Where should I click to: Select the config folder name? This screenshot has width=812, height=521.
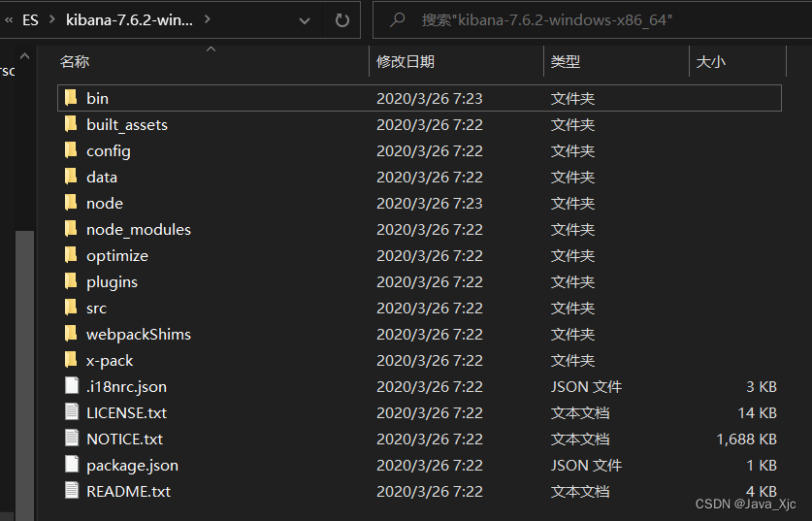109,151
